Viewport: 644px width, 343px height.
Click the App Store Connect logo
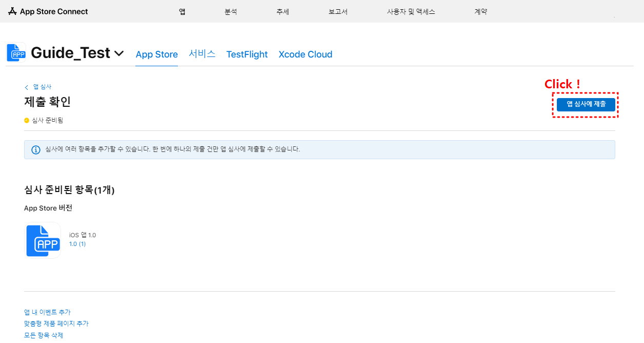coord(48,11)
